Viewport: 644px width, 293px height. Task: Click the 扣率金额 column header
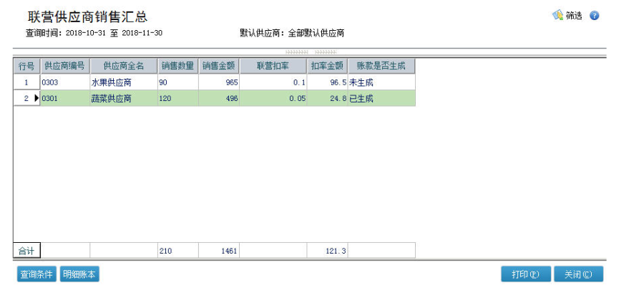coord(327,66)
